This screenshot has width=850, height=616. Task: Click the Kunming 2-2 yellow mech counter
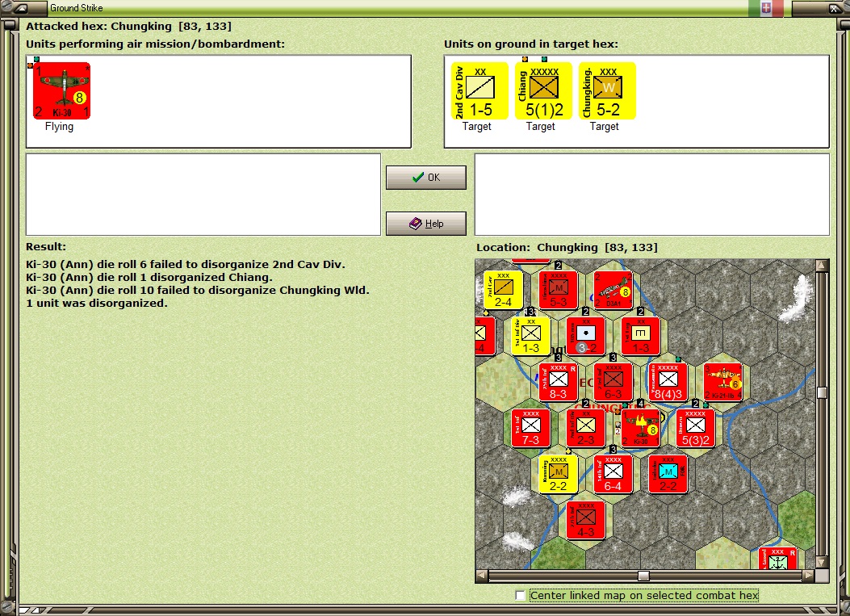click(x=559, y=474)
